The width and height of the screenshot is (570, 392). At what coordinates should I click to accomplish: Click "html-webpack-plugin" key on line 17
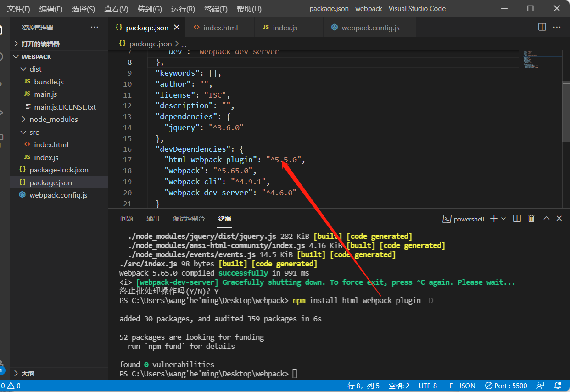211,160
